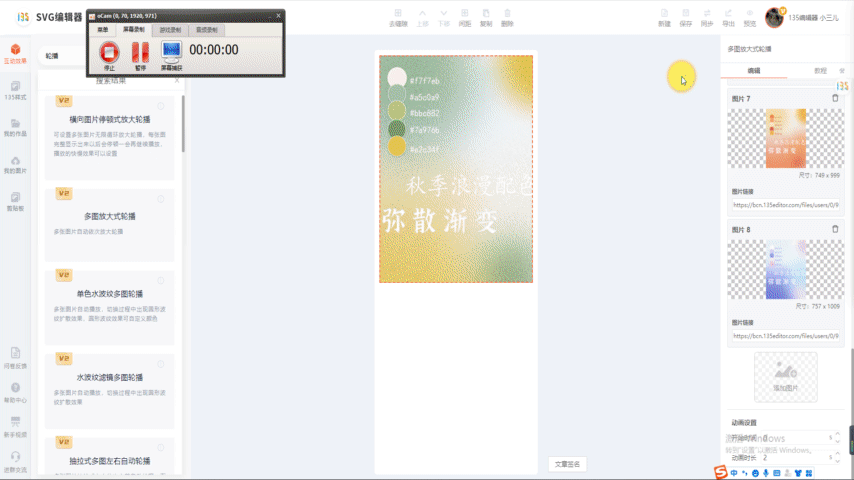
Task: Click 图片 8 link input field
Action: coord(785,336)
